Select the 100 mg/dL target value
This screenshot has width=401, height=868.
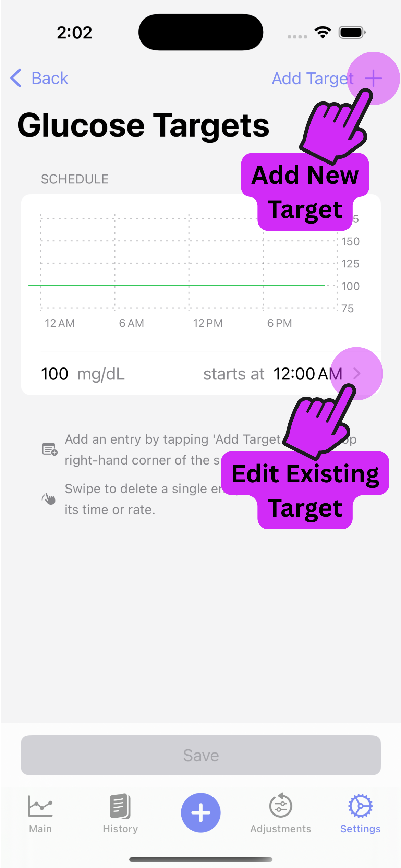coord(55,374)
